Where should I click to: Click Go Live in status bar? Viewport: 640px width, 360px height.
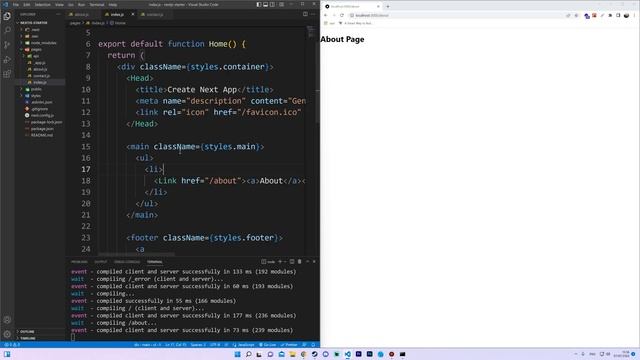point(268,345)
